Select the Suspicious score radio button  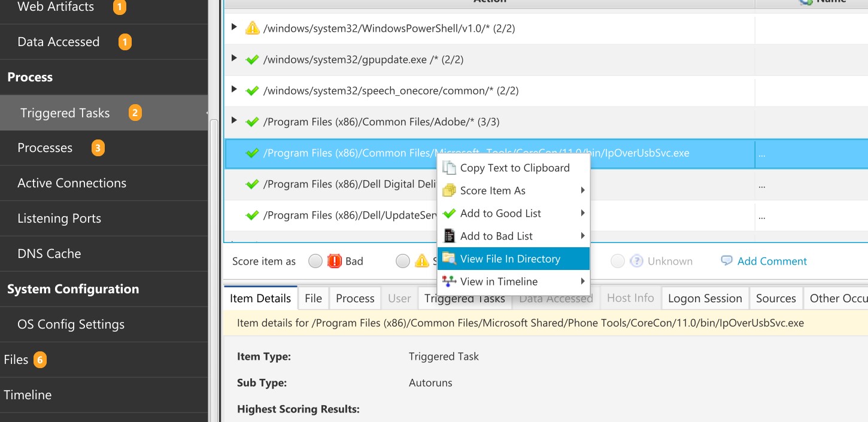(x=403, y=260)
